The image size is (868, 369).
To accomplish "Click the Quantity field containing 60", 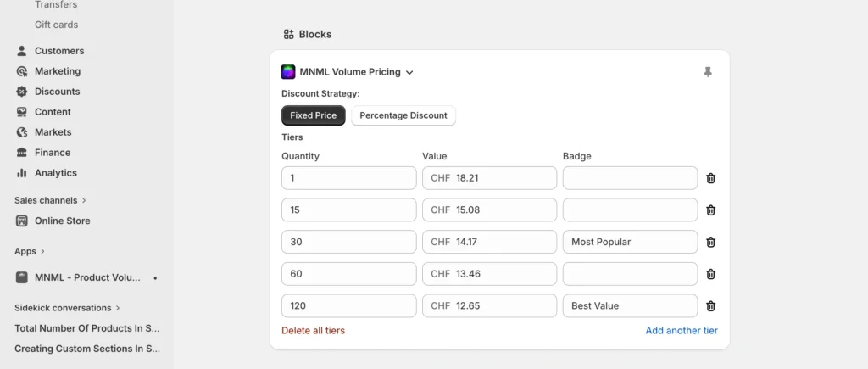I will (x=348, y=274).
